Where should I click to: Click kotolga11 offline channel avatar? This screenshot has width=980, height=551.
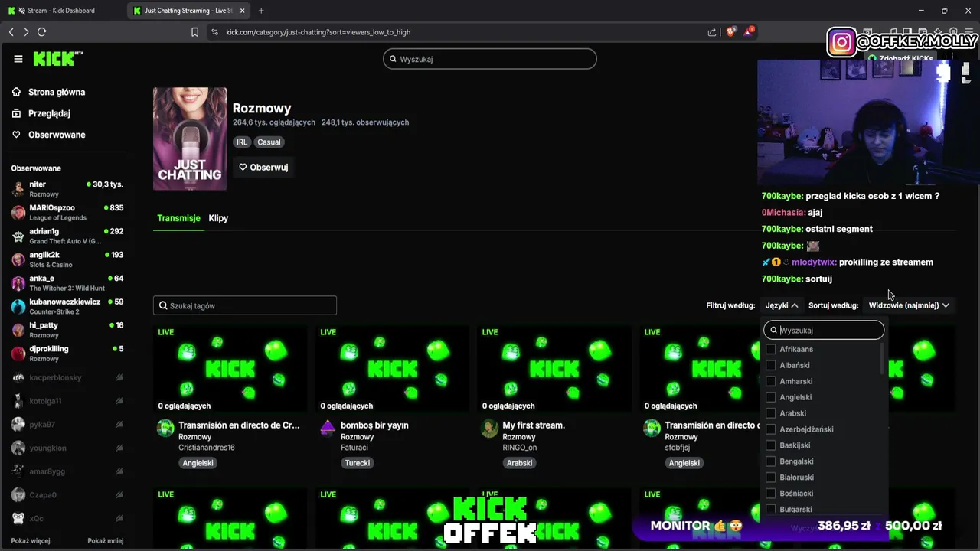(18, 401)
